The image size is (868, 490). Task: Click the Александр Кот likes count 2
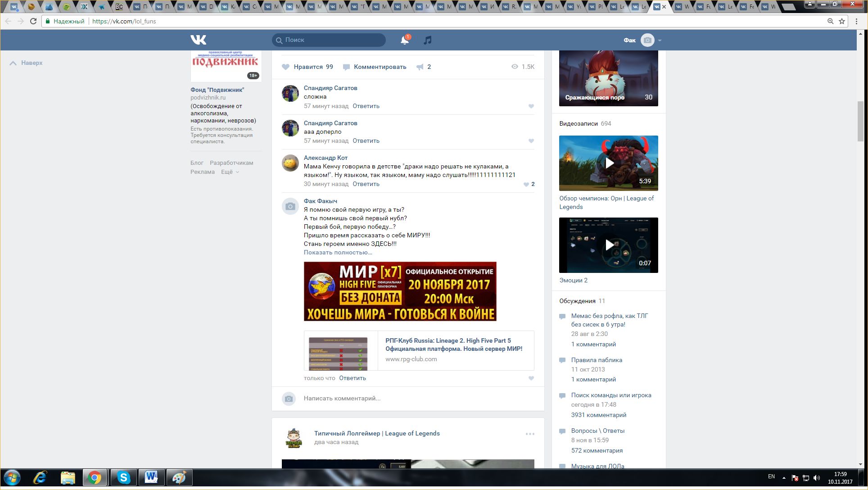[x=533, y=184]
